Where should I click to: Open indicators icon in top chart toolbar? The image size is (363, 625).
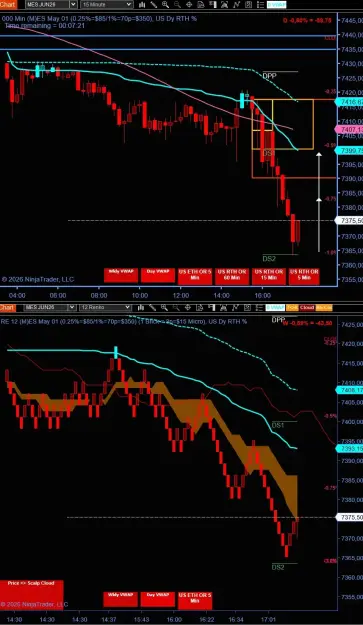(x=237, y=5)
